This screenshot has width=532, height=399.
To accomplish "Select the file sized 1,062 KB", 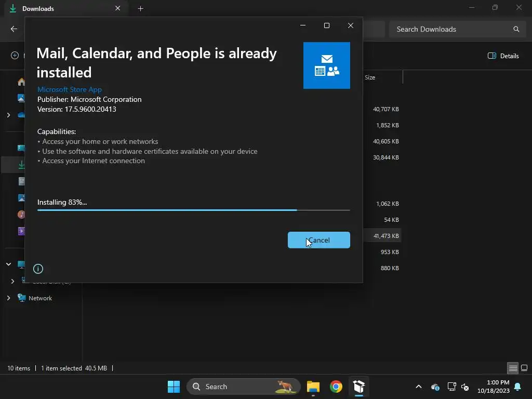I will (388, 204).
